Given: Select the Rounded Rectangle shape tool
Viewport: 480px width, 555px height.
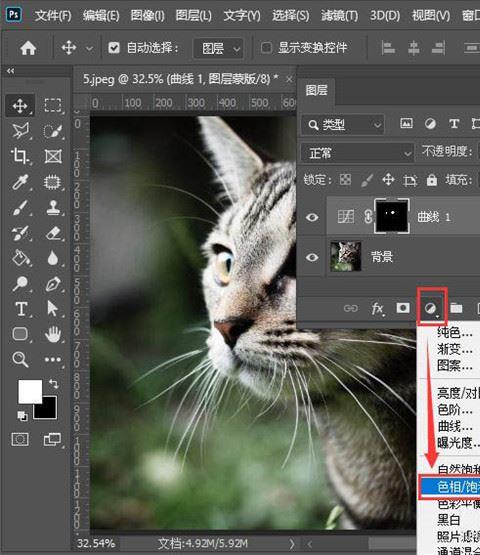Looking at the screenshot, I should 20,334.
